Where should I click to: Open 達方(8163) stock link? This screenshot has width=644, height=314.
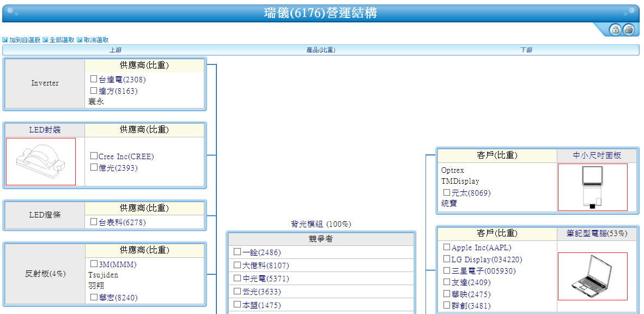click(118, 91)
